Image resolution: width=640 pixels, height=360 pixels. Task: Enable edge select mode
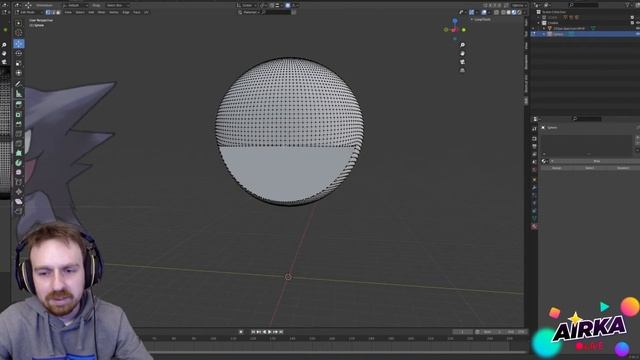(x=53, y=12)
